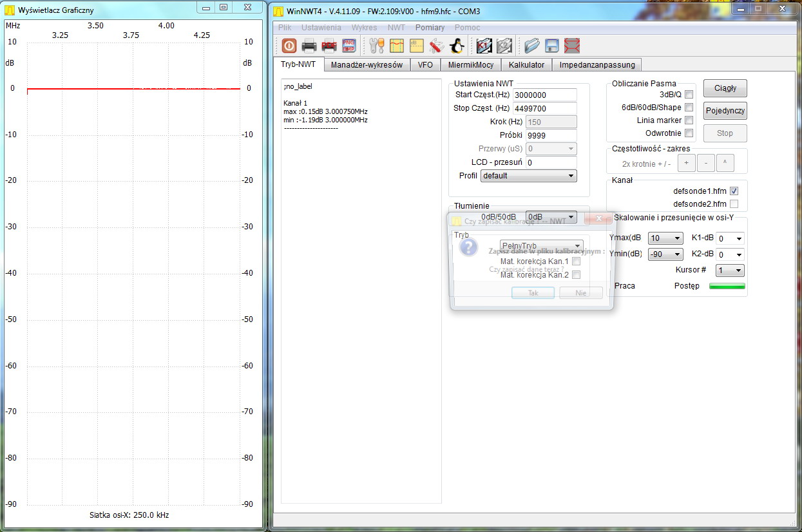Check the defsonde2.hfm channel box
The width and height of the screenshot is (802, 532).
coord(734,204)
